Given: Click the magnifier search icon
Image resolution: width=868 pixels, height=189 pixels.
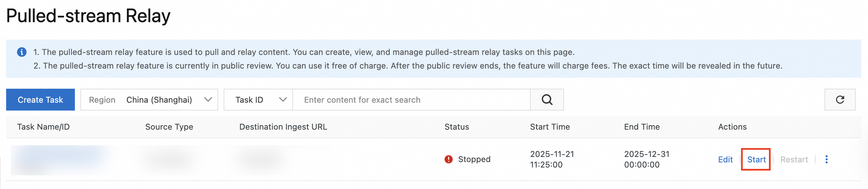Looking at the screenshot, I should 547,100.
